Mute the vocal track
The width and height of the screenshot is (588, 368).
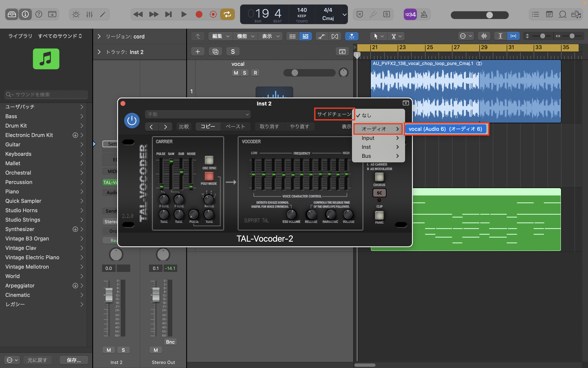click(236, 73)
